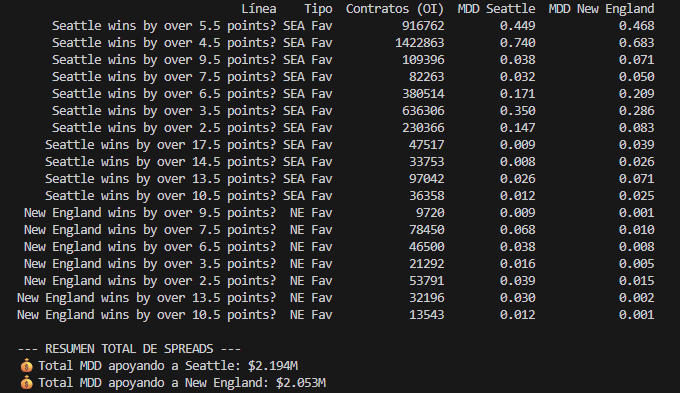680x393 pixels.
Task: Click the contracts value 32196
Action: (x=426, y=298)
